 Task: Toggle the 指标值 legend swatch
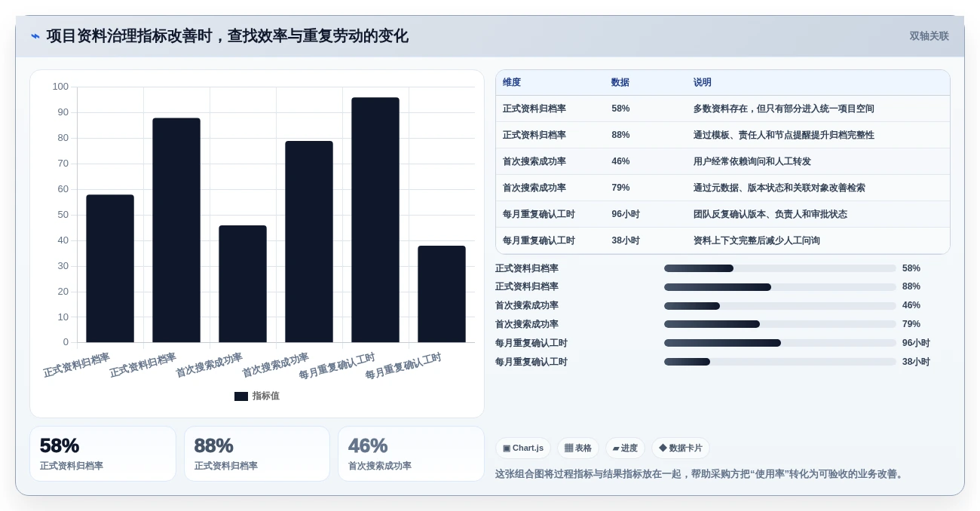[241, 396]
